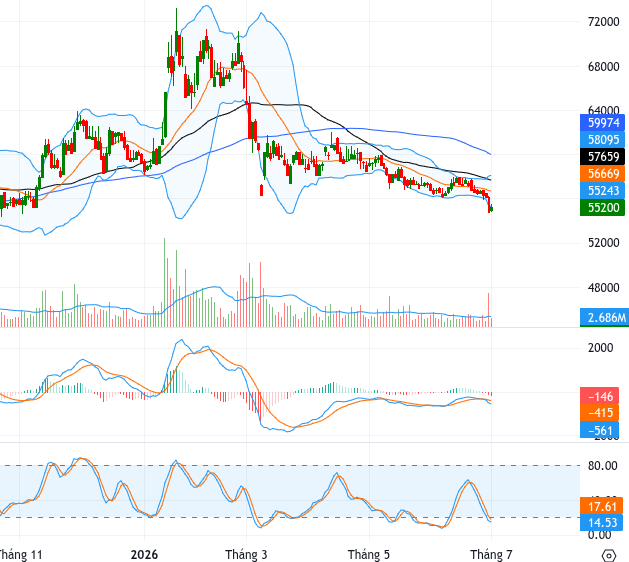
Task: Click the latest green candlestick near 55200
Action: [492, 208]
